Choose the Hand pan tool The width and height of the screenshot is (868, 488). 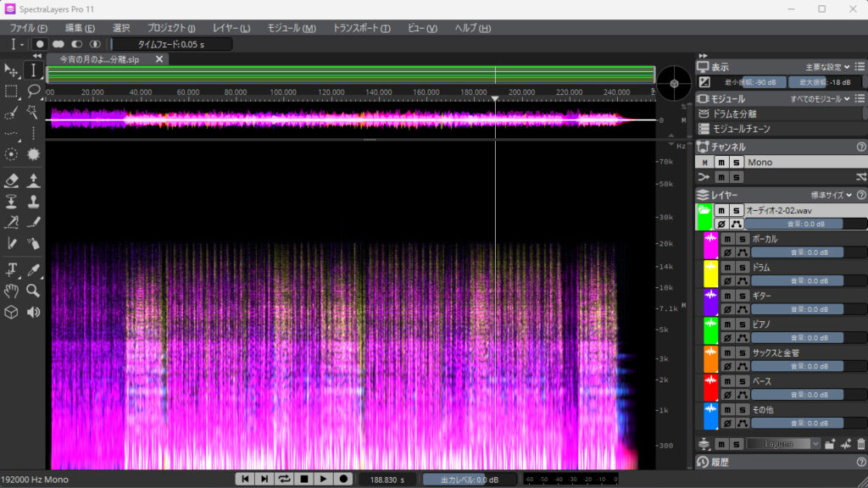point(12,291)
